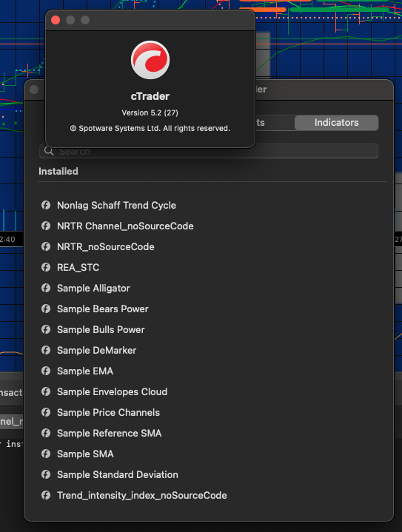Click the icon next to Sample Price Channels
This screenshot has width=402, height=532.
pos(46,412)
